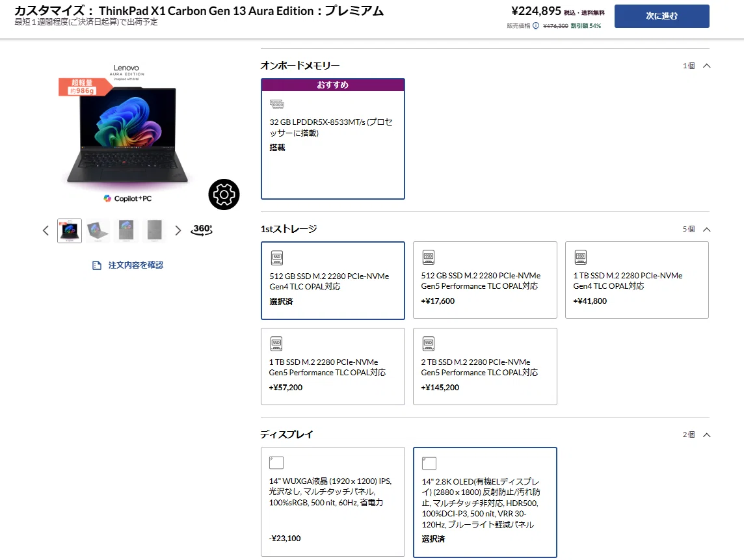744x560 pixels.
Task: Click the 割引額 54% discount text
Action: pyautogui.click(x=585, y=25)
